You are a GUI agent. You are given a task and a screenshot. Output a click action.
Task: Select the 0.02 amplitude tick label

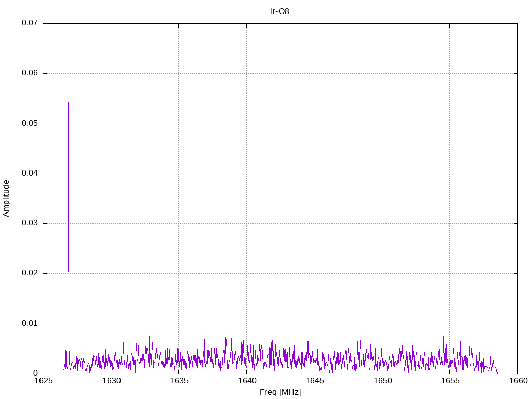(x=30, y=273)
